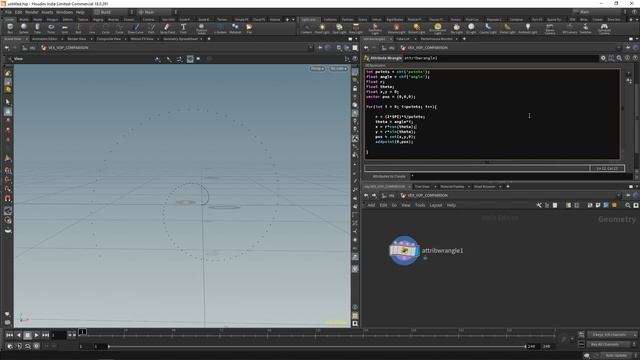Click the parameter pane search icon
Screen dimensions: 640x360
[619, 58]
